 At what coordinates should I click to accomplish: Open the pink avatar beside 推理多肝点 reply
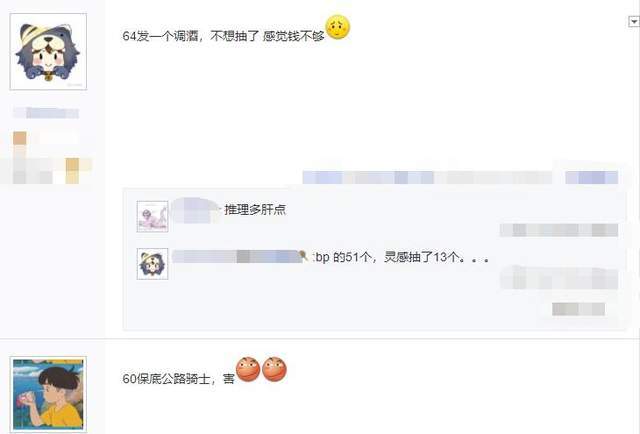[x=152, y=216]
